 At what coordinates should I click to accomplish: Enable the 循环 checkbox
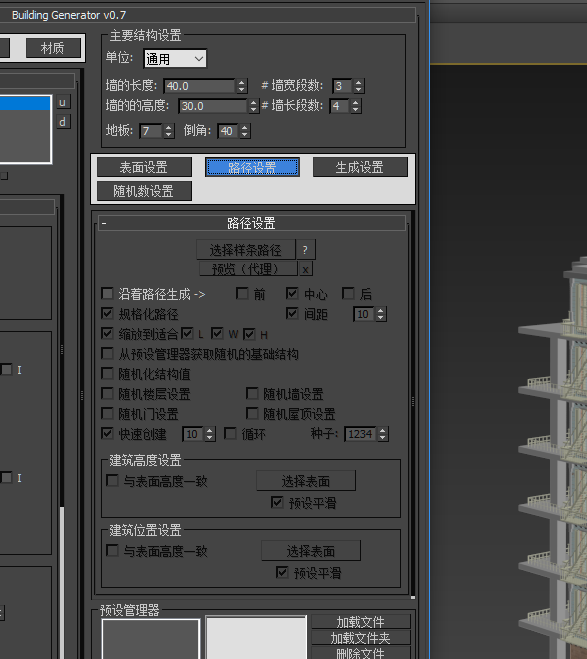(230, 434)
